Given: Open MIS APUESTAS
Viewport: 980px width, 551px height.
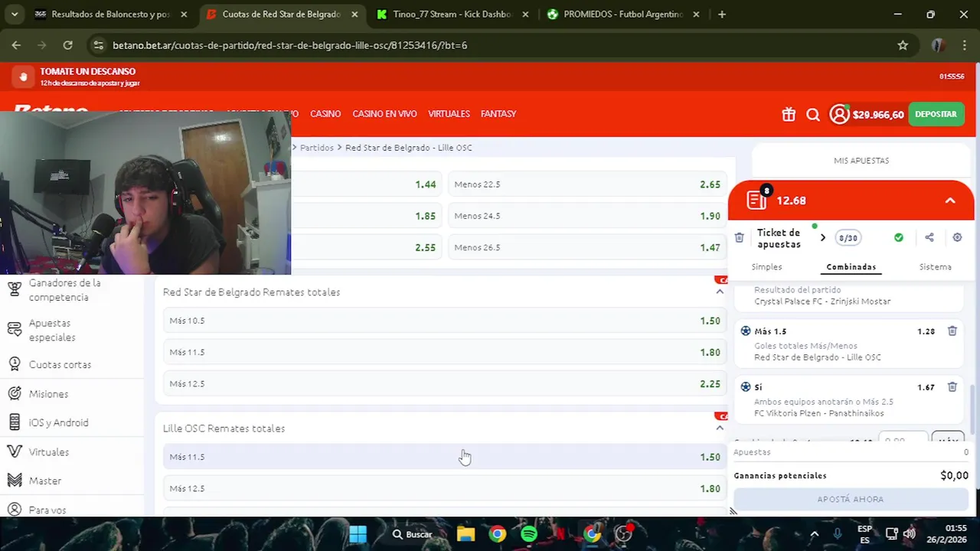Looking at the screenshot, I should tap(861, 161).
